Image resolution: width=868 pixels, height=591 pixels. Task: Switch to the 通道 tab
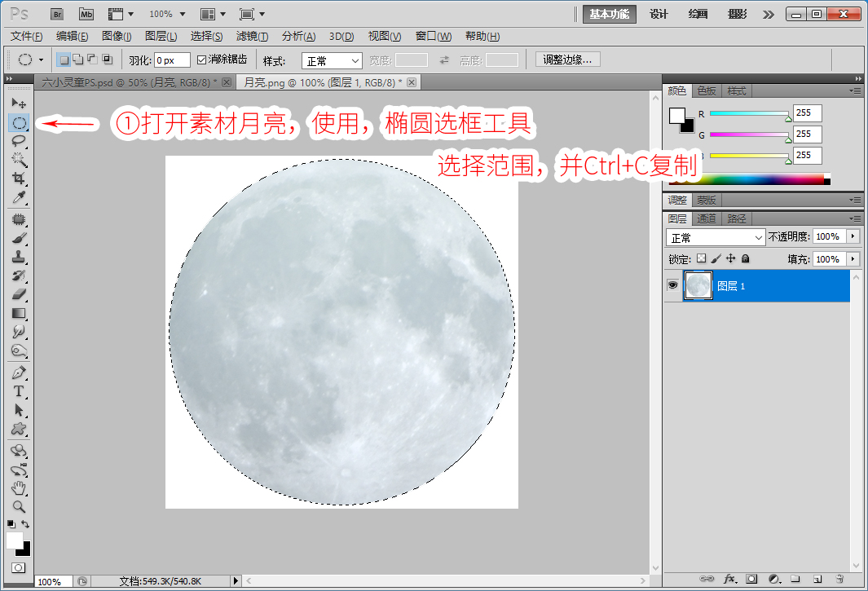[x=707, y=218]
